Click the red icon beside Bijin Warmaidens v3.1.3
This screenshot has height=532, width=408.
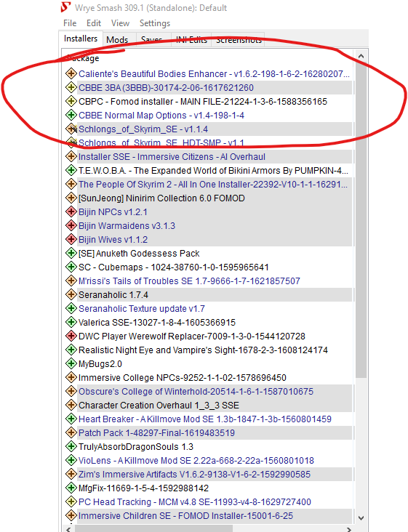click(71, 225)
